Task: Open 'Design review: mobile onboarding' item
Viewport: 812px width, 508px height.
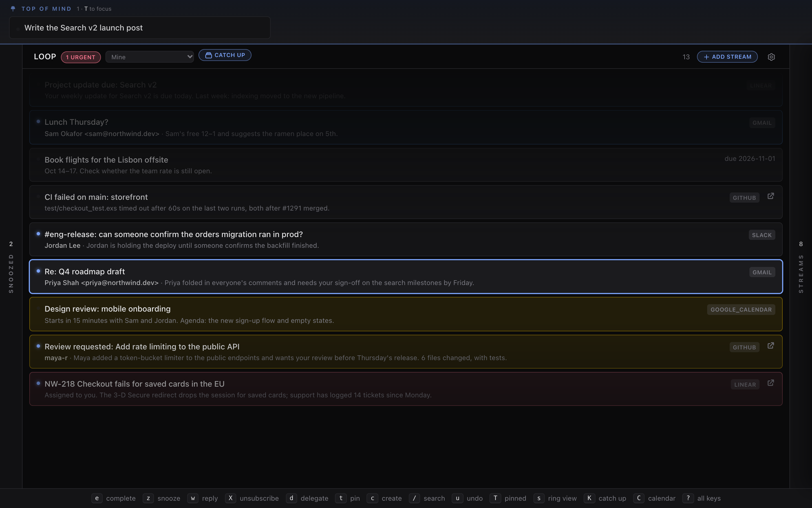Action: (x=406, y=314)
